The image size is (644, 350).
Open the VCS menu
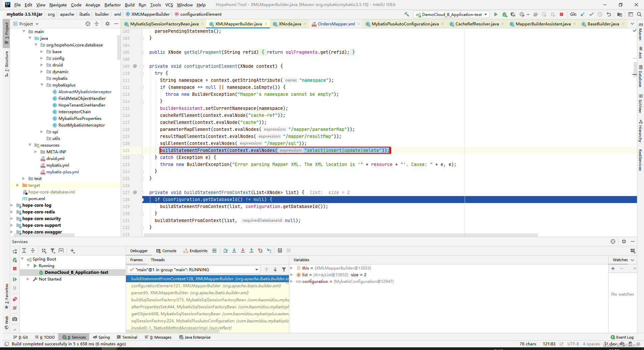(169, 5)
